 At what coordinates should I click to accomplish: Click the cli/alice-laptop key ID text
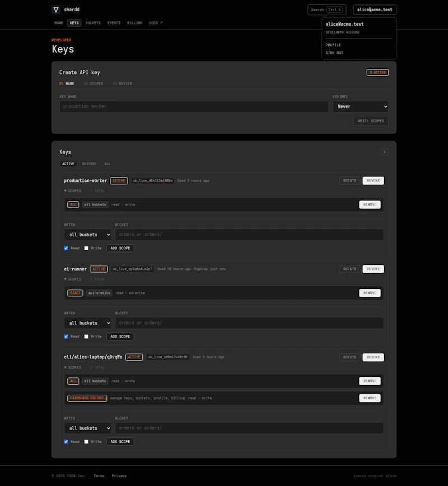168,357
